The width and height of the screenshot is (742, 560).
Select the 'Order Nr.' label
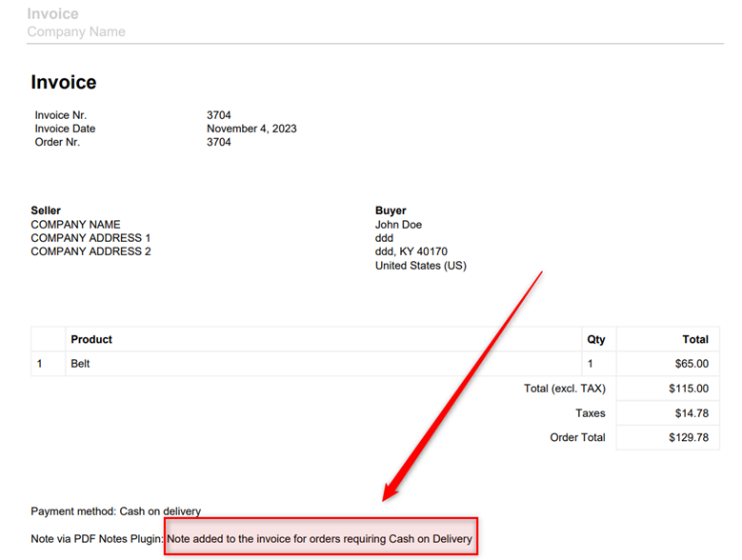click(x=57, y=142)
